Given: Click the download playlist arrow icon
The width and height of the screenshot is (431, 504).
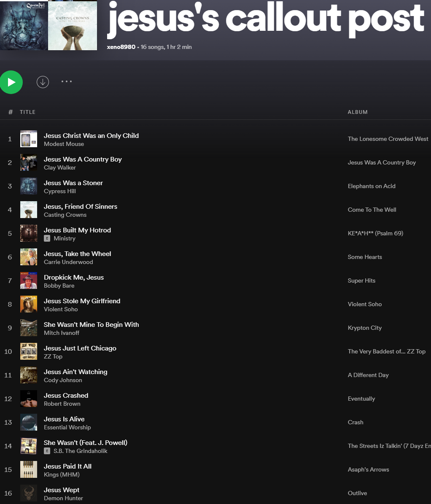Looking at the screenshot, I should (x=43, y=82).
